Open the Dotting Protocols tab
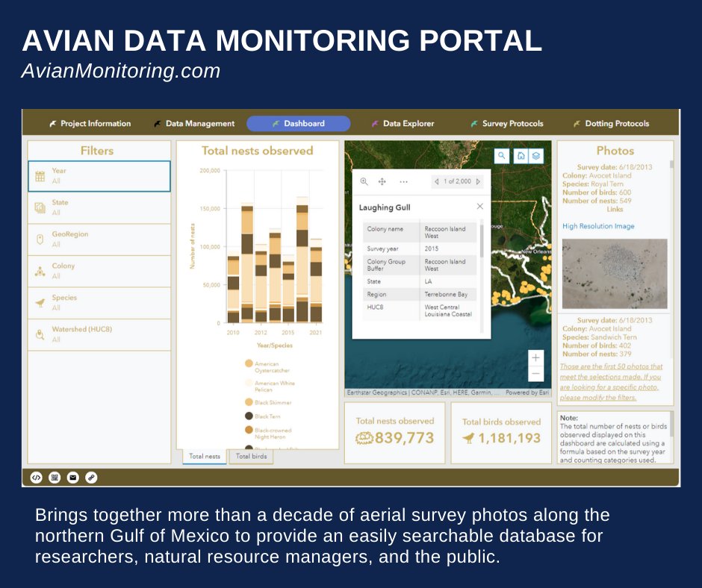Screen dimensions: 702x588 click(x=612, y=124)
